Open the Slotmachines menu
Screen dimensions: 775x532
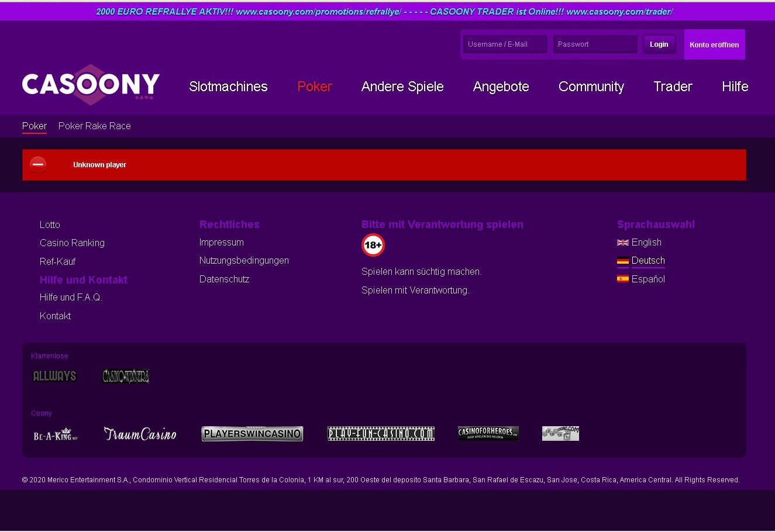pos(229,87)
